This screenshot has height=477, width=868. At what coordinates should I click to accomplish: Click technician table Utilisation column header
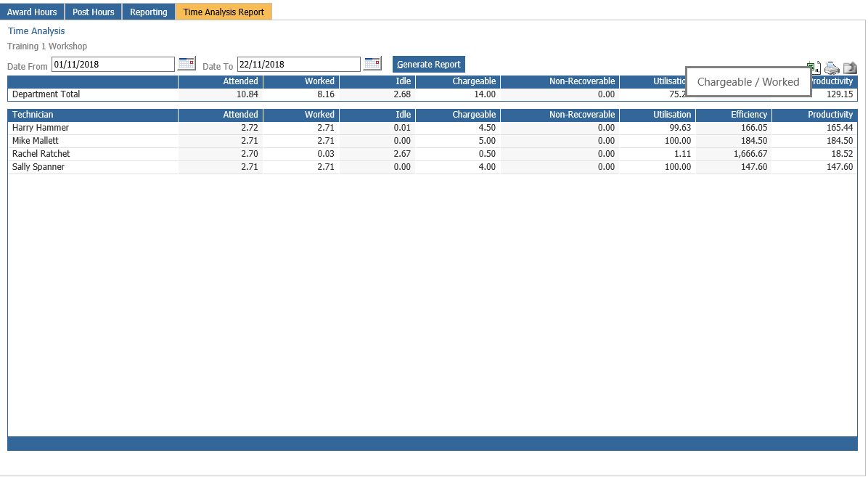tap(657, 115)
